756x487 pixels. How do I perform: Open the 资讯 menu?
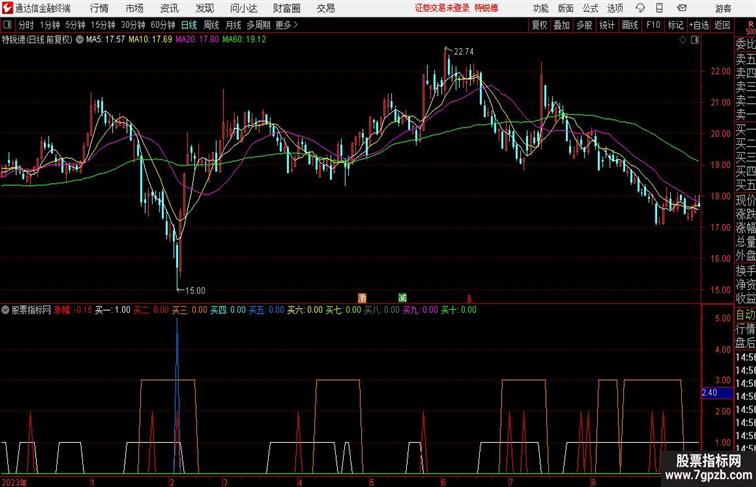169,8
